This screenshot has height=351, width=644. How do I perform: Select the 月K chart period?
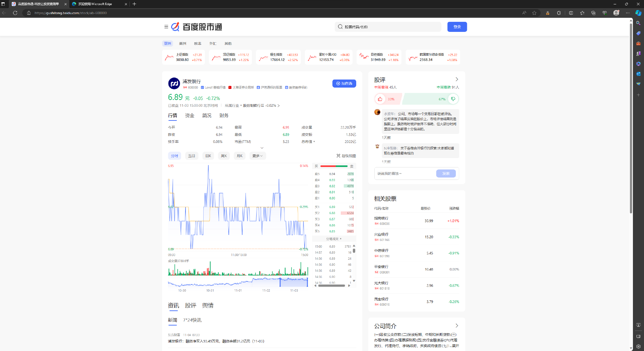[x=239, y=156]
